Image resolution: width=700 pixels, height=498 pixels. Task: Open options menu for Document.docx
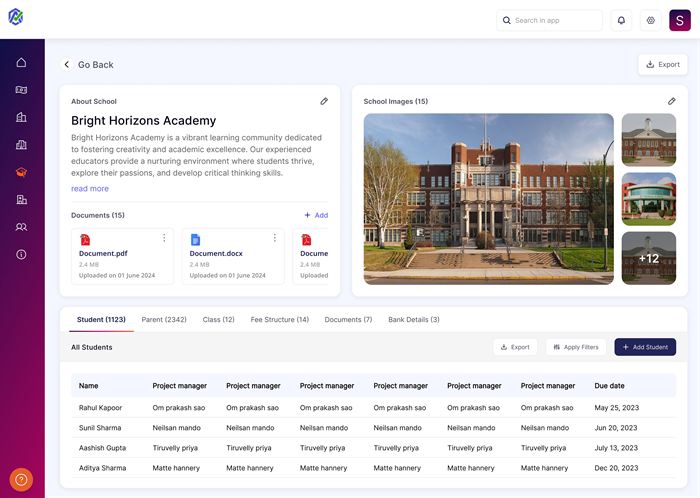[275, 238]
